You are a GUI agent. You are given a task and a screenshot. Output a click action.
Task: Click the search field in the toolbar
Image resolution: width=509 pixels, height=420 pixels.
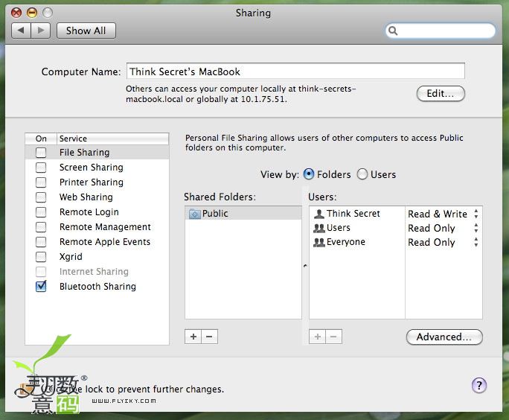point(441,31)
